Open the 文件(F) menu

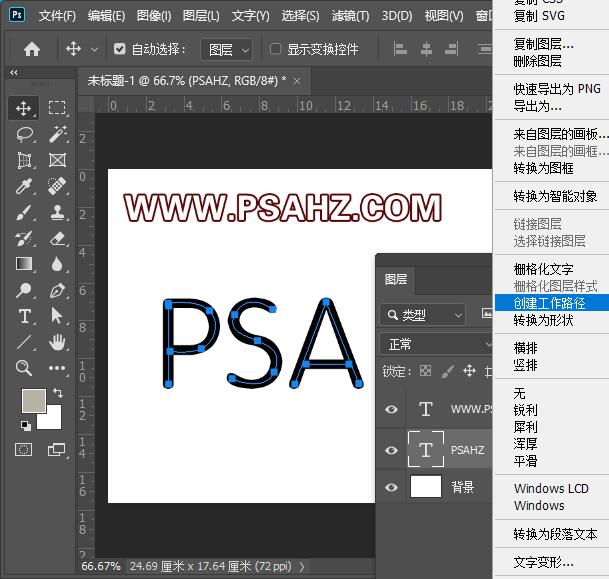57,16
